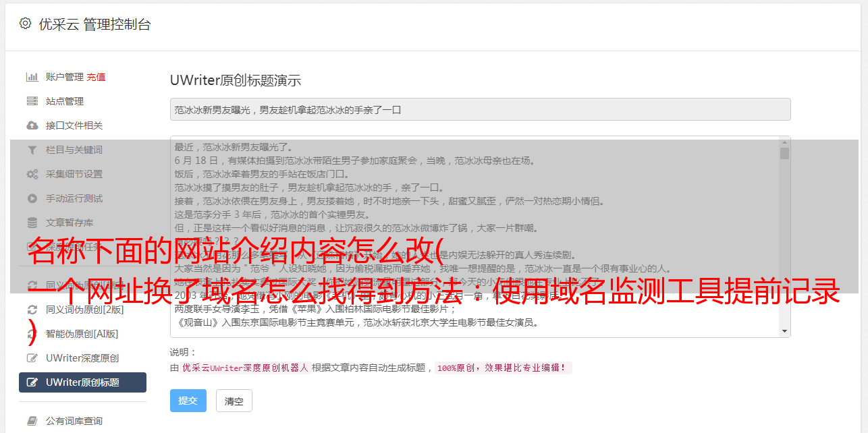Click the gears icon for 采集细节设置
Viewport: 868px width, 433px height.
(x=32, y=174)
